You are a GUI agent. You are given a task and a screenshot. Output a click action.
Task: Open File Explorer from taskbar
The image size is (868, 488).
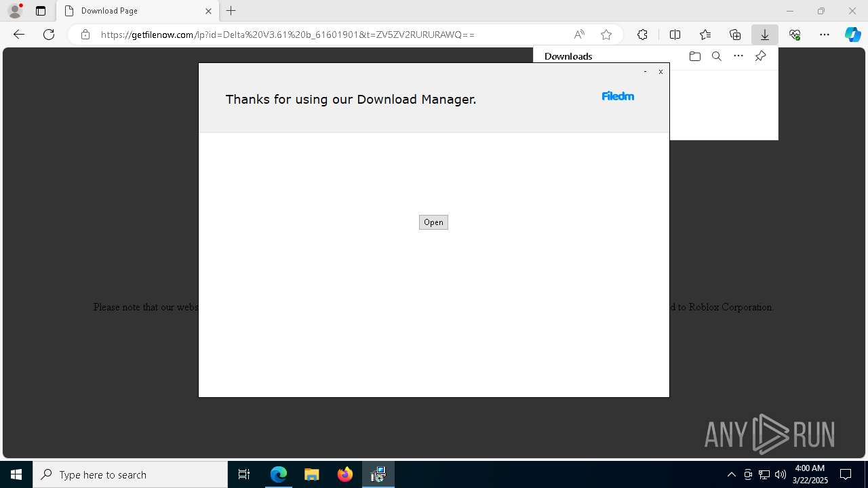point(311,474)
